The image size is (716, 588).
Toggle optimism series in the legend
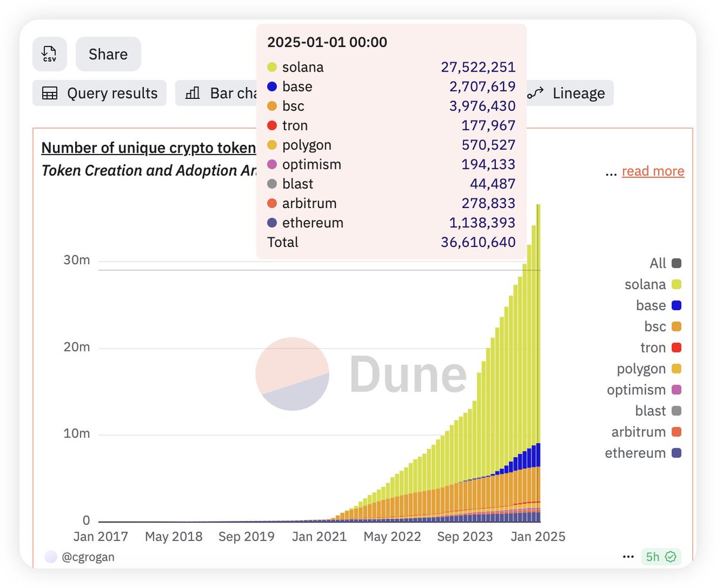(644, 390)
